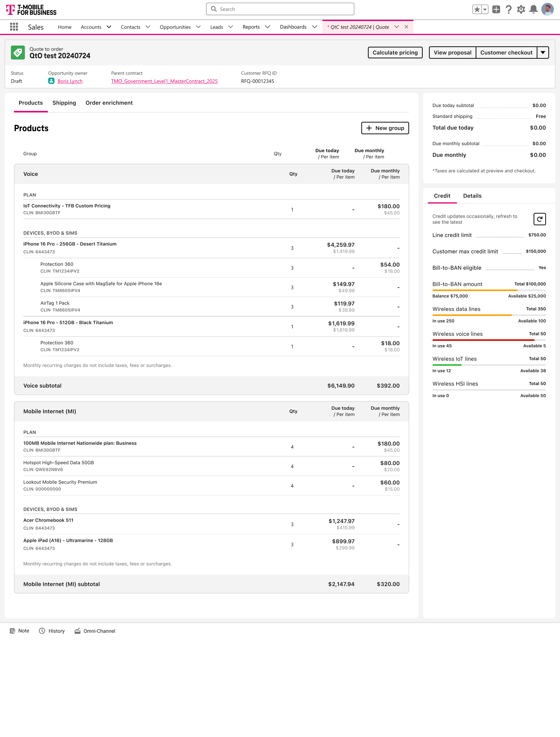Select the Credit tab

tap(442, 196)
